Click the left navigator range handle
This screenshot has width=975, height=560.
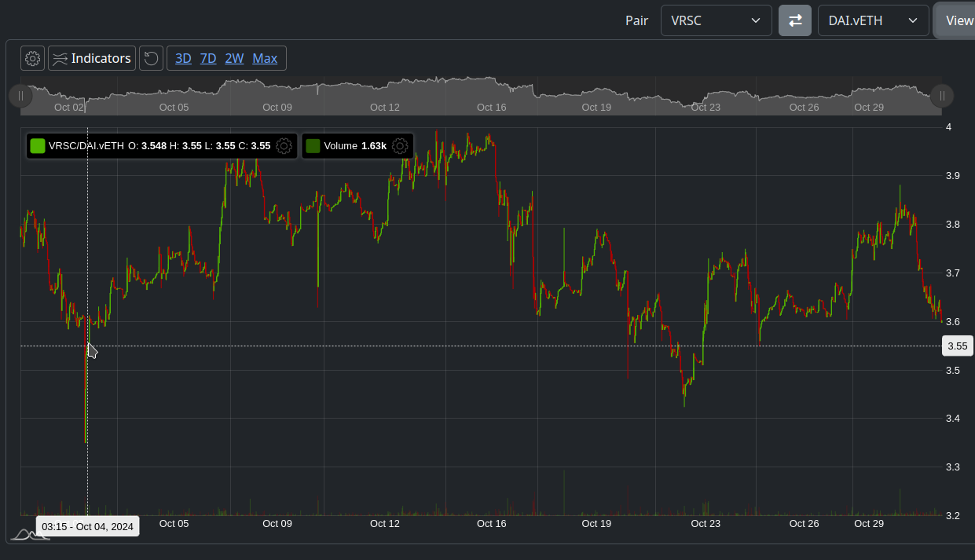tap(20, 96)
